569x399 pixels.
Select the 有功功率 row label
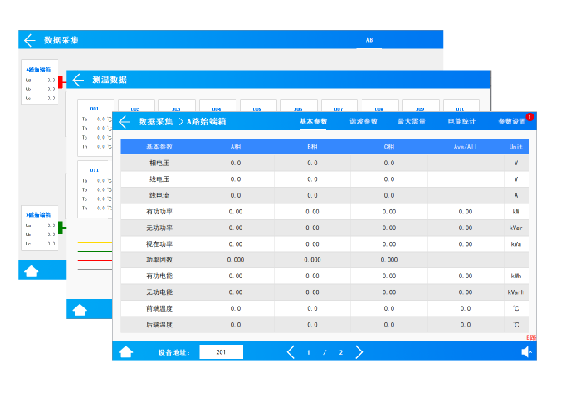(x=159, y=211)
